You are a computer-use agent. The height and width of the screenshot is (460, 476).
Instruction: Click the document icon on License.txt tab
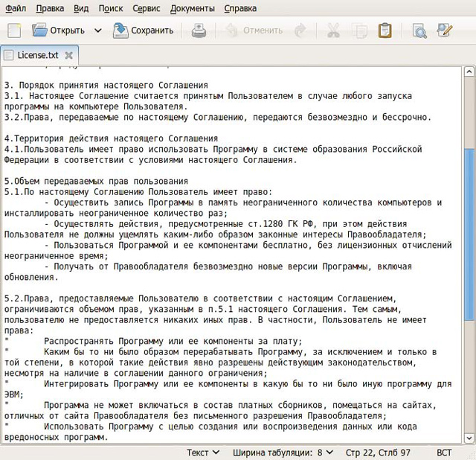(x=8, y=55)
